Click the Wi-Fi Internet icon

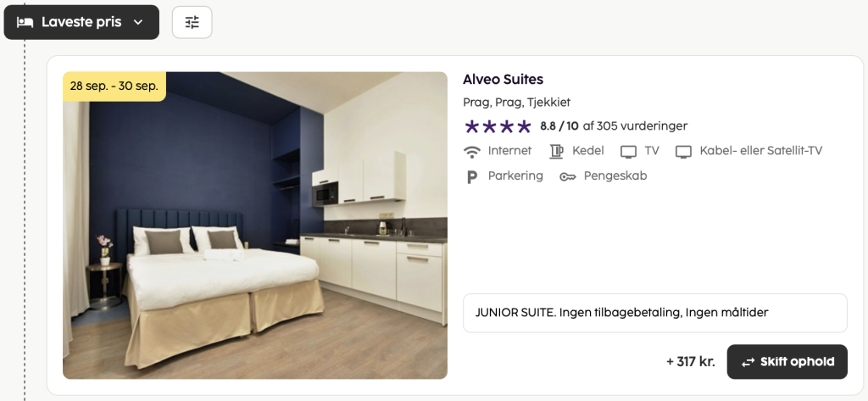pyautogui.click(x=472, y=151)
